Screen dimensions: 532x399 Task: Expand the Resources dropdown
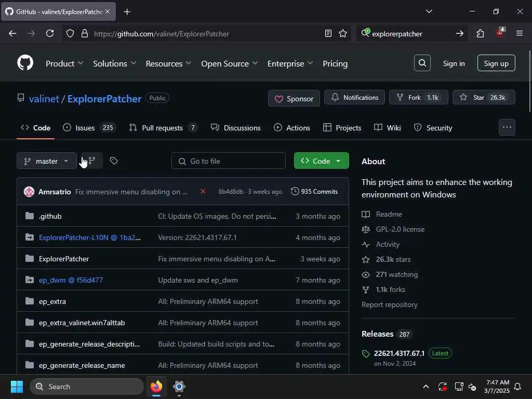pos(168,63)
